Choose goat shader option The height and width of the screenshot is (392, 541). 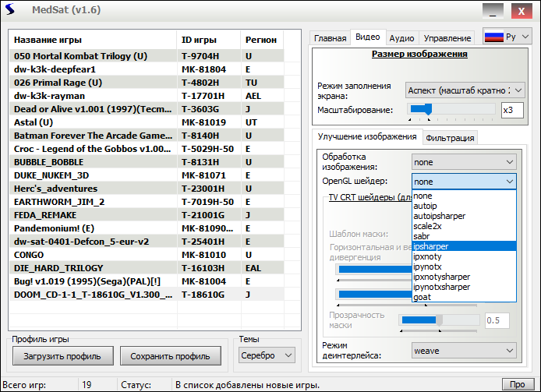[x=464, y=297]
